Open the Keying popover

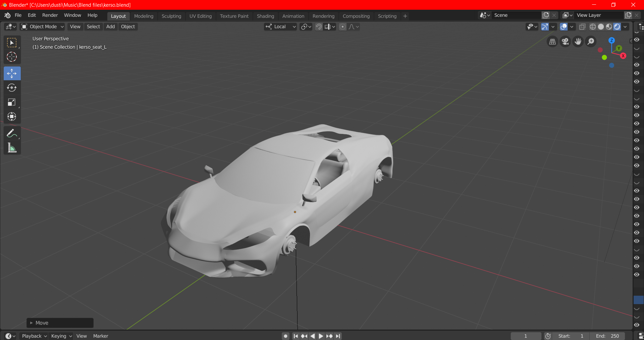61,336
